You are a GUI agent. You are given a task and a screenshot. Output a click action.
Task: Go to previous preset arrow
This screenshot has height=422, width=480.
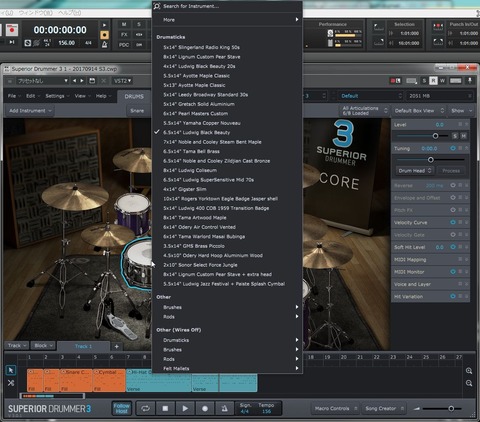74,81
